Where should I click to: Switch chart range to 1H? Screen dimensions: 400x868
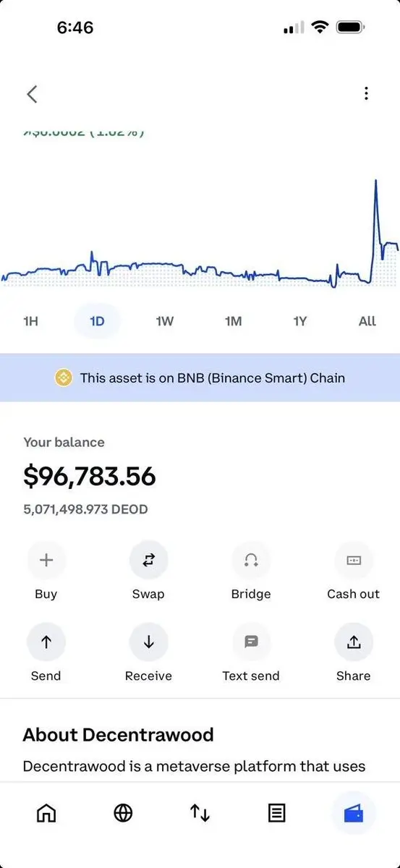pos(30,320)
